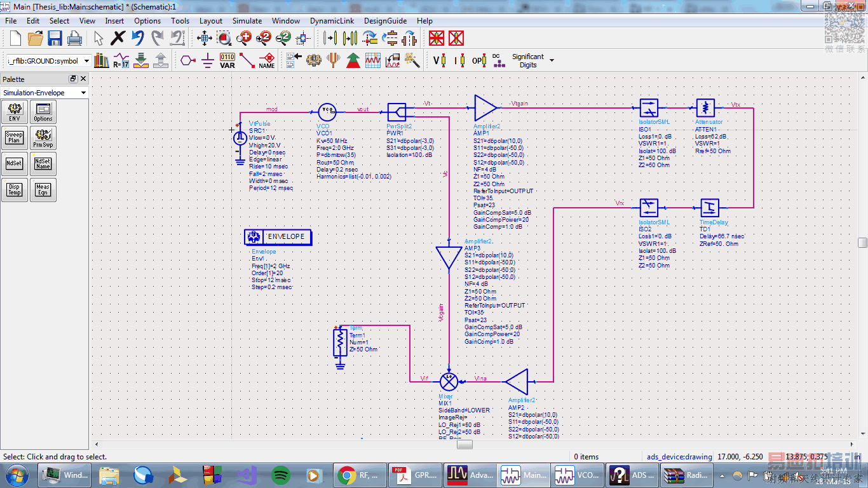Start simulation with the gear icon
This screenshot has width=868, height=488.
(313, 60)
